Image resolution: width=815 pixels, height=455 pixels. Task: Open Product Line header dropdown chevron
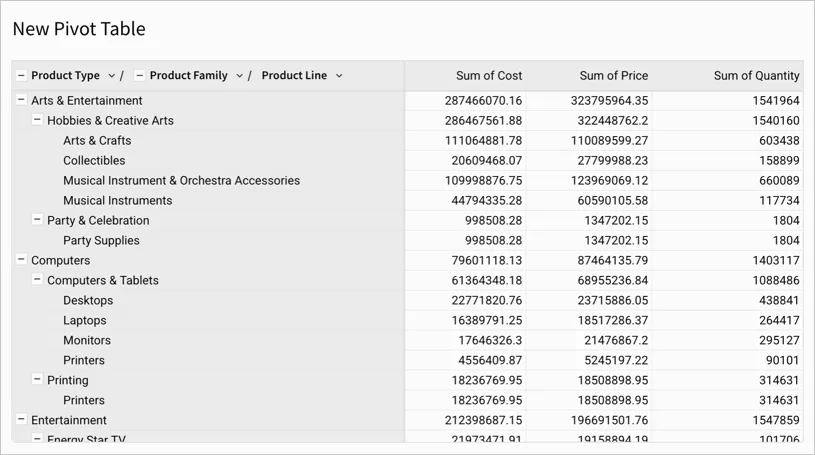tap(339, 76)
